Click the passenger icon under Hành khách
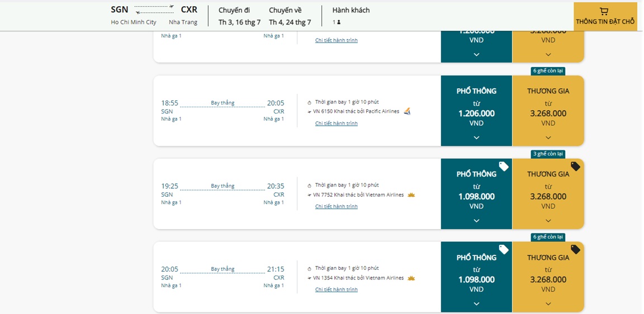The image size is (644, 314). (339, 22)
